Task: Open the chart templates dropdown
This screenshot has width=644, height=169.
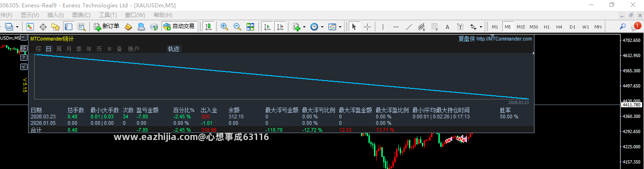Action: coord(334,27)
